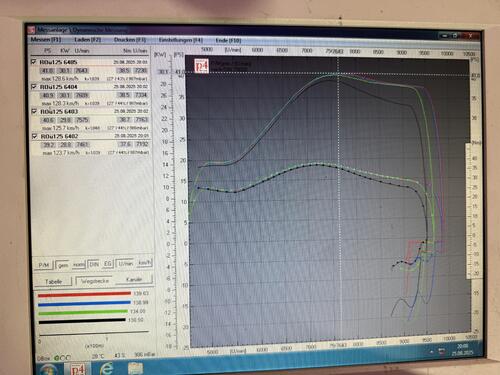Viewport: 500px width, 375px height.
Task: Launch Internet Explorer from the taskbar
Action: [x=106, y=368]
